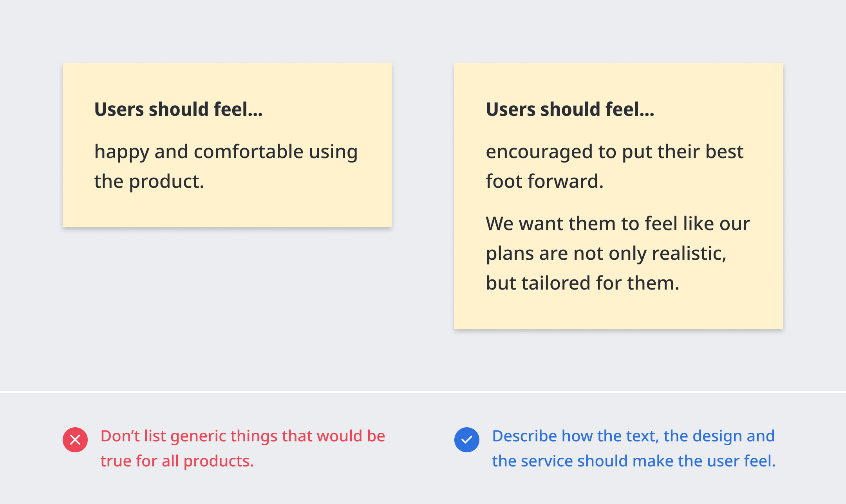Click "foot forward." text in right note
Image resolution: width=846 pixels, height=504 pixels.
click(544, 182)
